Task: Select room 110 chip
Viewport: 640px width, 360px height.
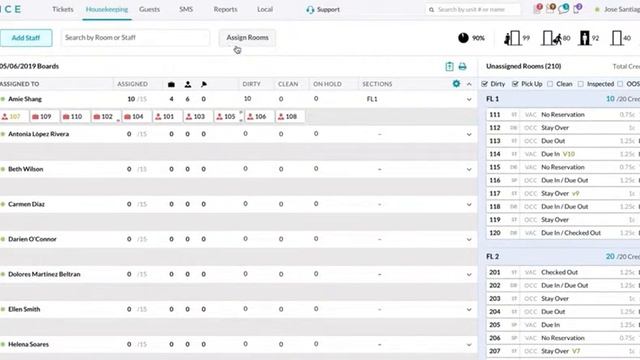Action: pyautogui.click(x=76, y=116)
